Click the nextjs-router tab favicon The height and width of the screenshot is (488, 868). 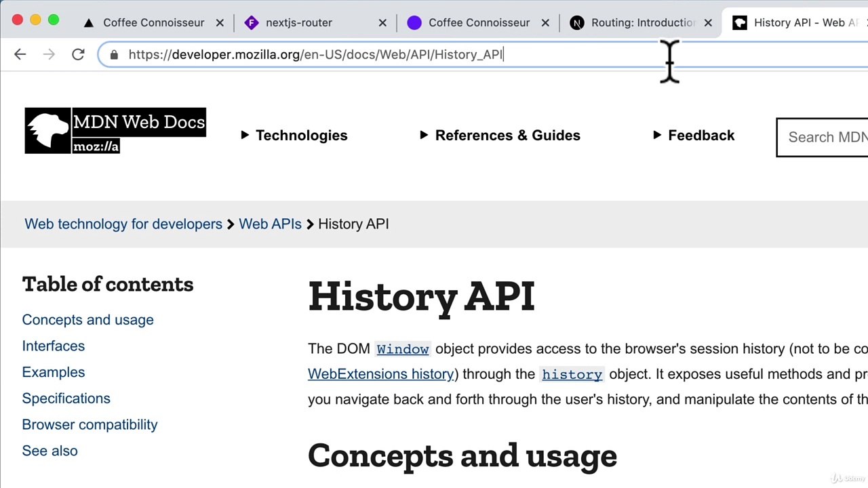tap(252, 22)
